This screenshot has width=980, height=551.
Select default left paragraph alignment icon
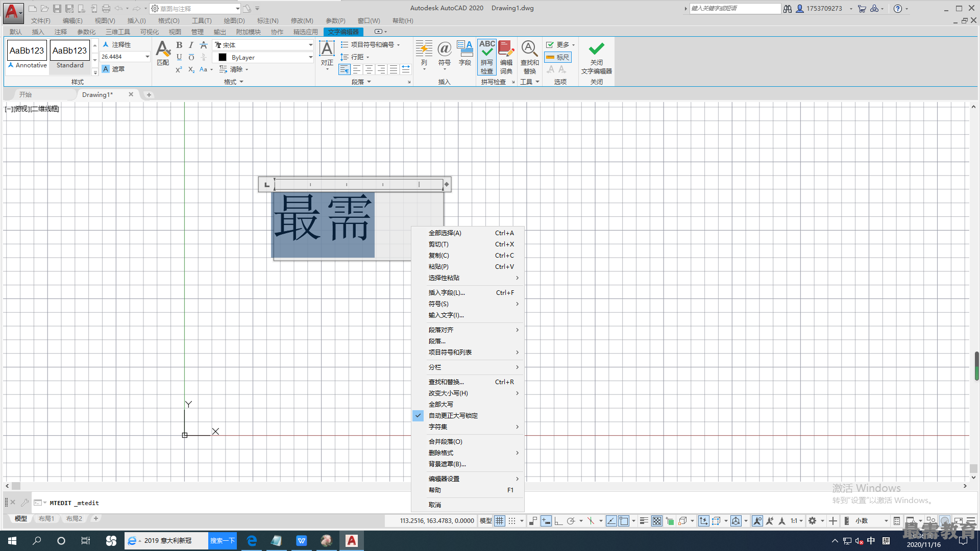coord(345,69)
